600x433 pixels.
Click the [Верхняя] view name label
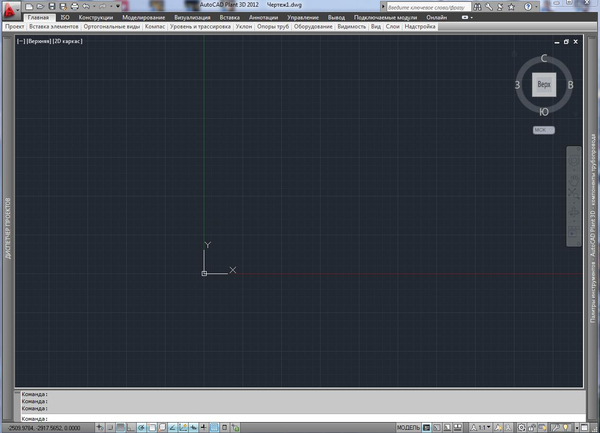tap(39, 42)
